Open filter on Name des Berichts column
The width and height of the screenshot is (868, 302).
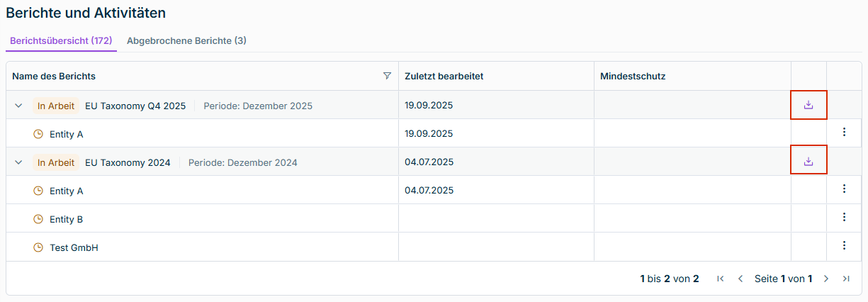pos(387,76)
